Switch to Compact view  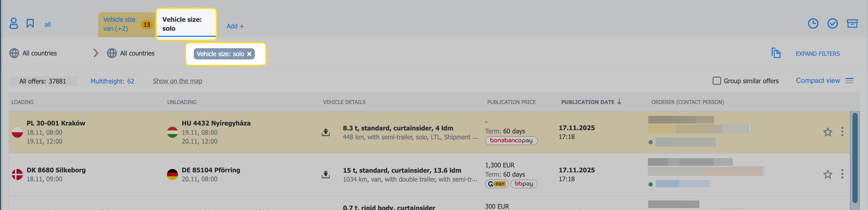818,81
